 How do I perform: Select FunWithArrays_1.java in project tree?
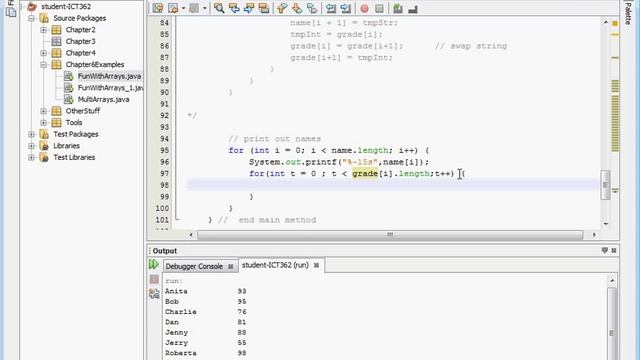coord(110,88)
